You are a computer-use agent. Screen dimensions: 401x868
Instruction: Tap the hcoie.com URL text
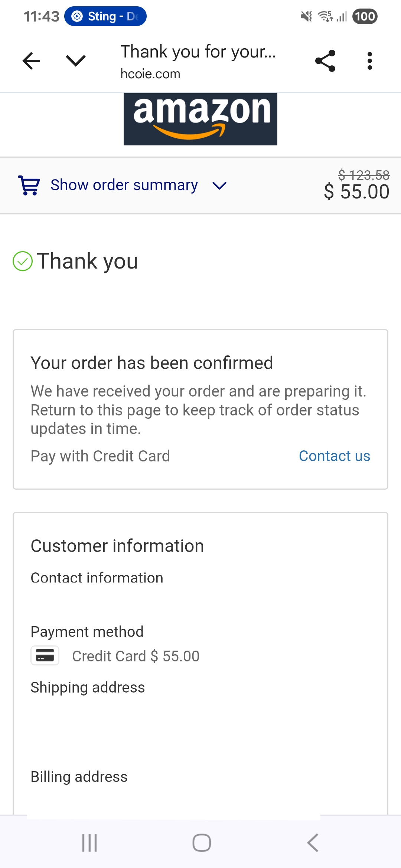pos(150,74)
